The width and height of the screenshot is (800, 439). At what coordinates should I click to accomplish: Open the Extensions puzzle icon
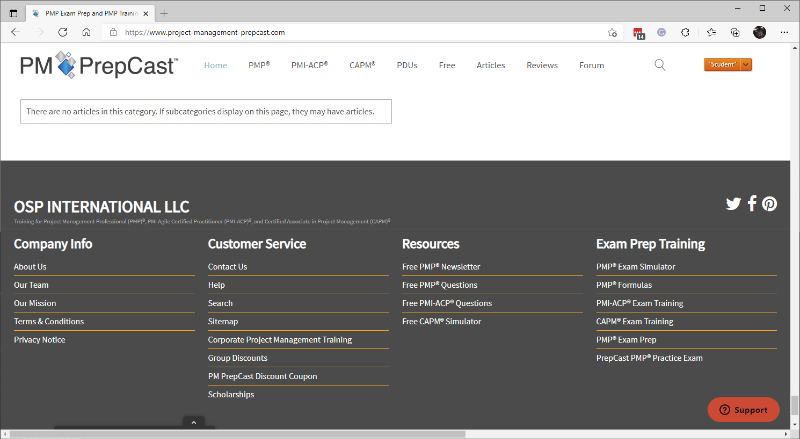click(685, 32)
